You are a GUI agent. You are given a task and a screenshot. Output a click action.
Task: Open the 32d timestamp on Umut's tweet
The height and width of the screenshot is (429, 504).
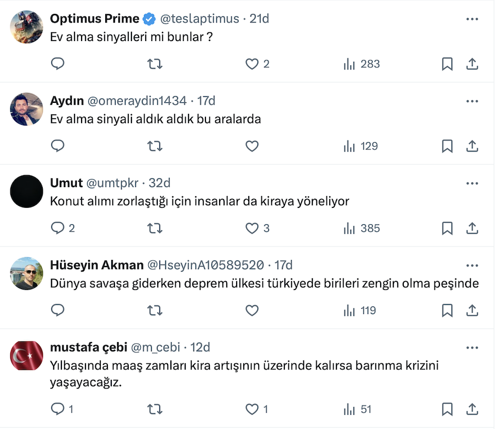pos(159,183)
